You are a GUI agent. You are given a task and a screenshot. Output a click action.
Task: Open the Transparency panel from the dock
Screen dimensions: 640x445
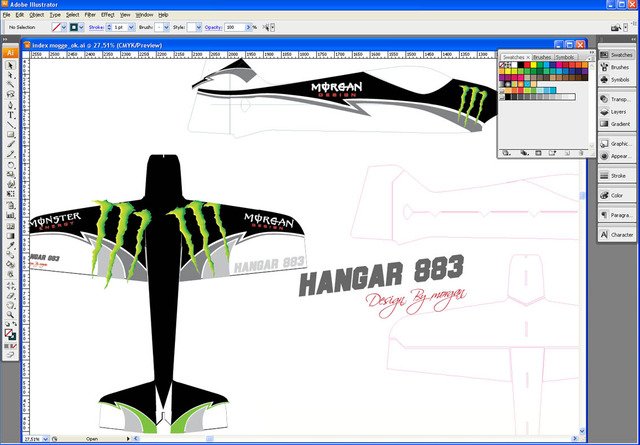(x=617, y=99)
